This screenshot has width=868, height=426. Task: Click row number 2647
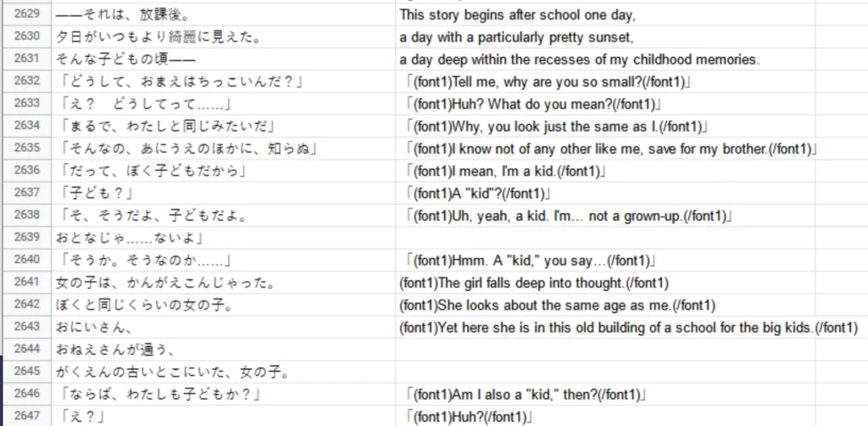click(26, 417)
